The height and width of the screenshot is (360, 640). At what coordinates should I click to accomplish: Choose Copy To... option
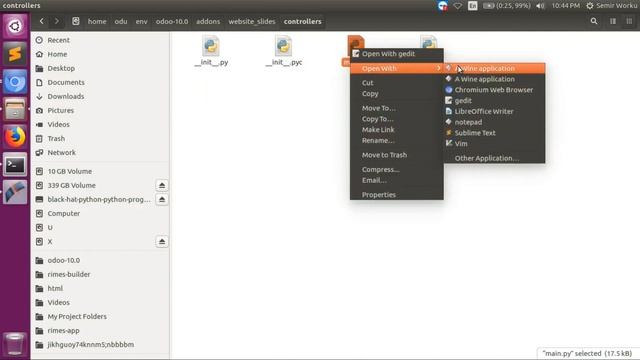pos(397,119)
